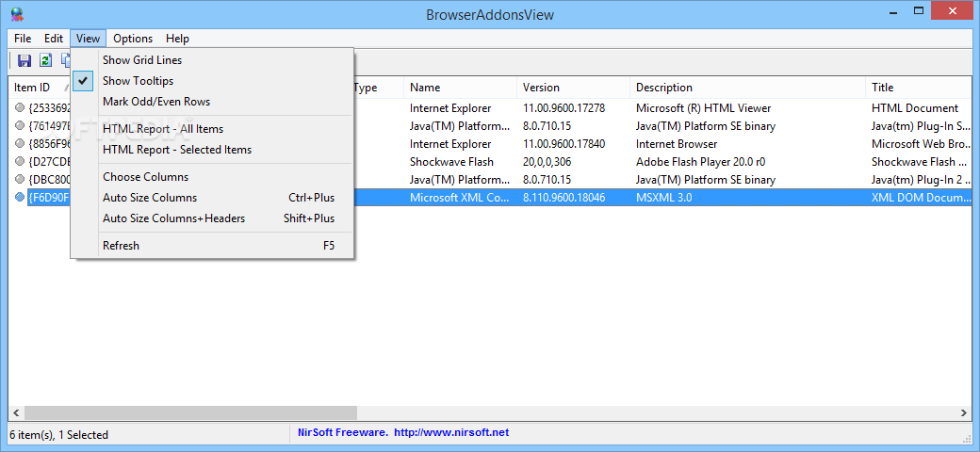Choose Auto Size Columns
This screenshot has height=452, width=980.
coord(213,198)
